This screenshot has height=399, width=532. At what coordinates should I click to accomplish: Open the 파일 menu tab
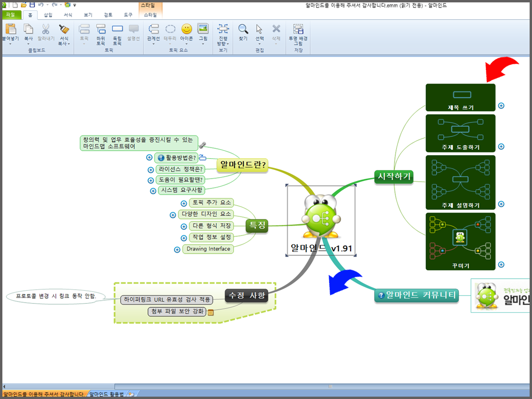[x=11, y=15]
